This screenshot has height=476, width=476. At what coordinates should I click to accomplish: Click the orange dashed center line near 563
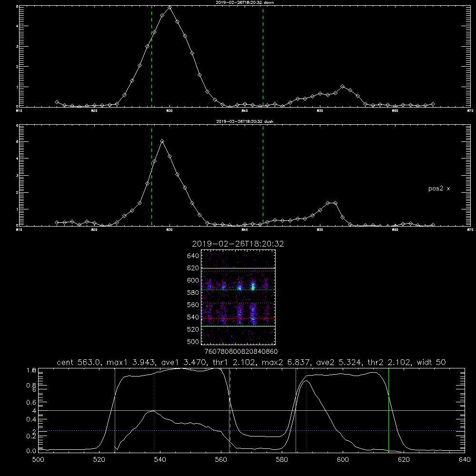230,410
